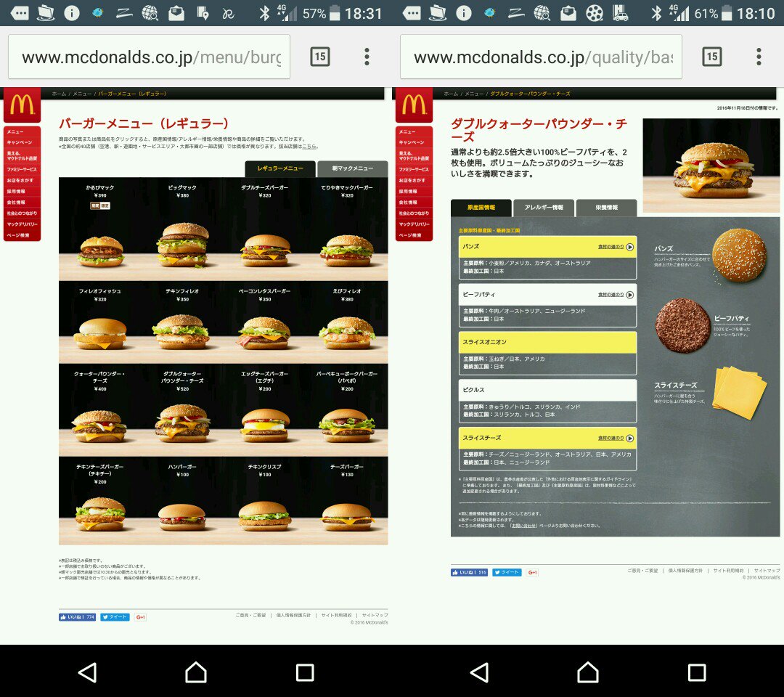Click the お問い合わせ link below the ingredient list
This screenshot has width=784, height=697.
point(523,526)
